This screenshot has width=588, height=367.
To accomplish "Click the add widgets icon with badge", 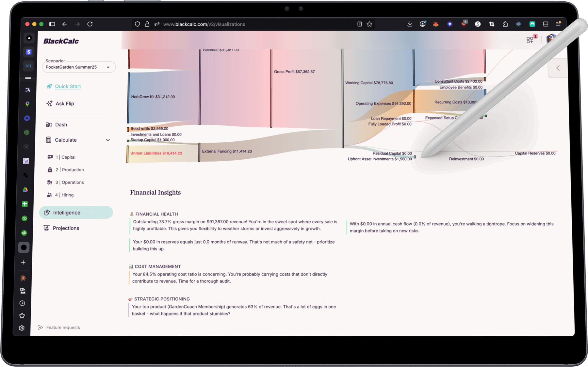I will [x=530, y=40].
